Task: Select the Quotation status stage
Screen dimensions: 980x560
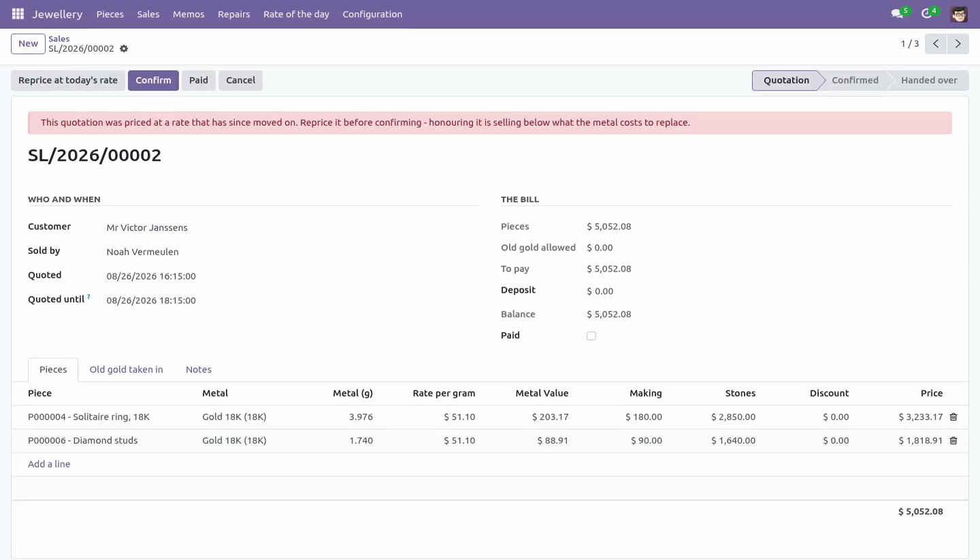Action: click(786, 80)
